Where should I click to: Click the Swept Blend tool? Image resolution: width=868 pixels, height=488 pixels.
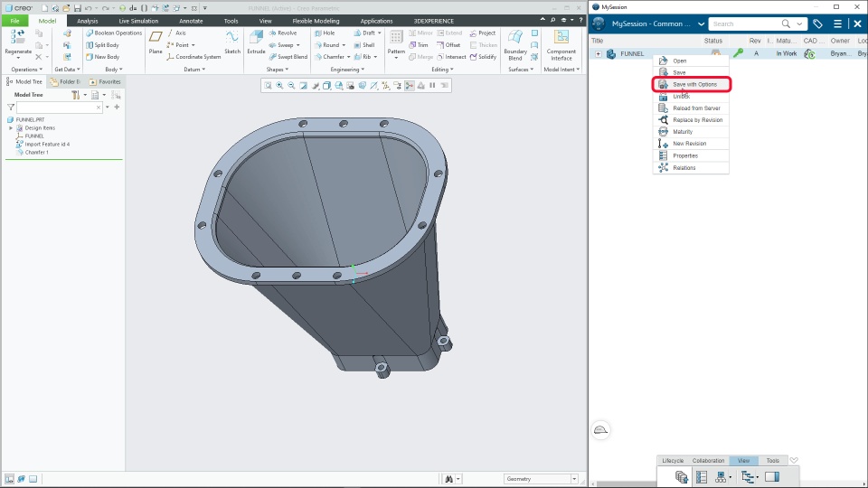288,57
